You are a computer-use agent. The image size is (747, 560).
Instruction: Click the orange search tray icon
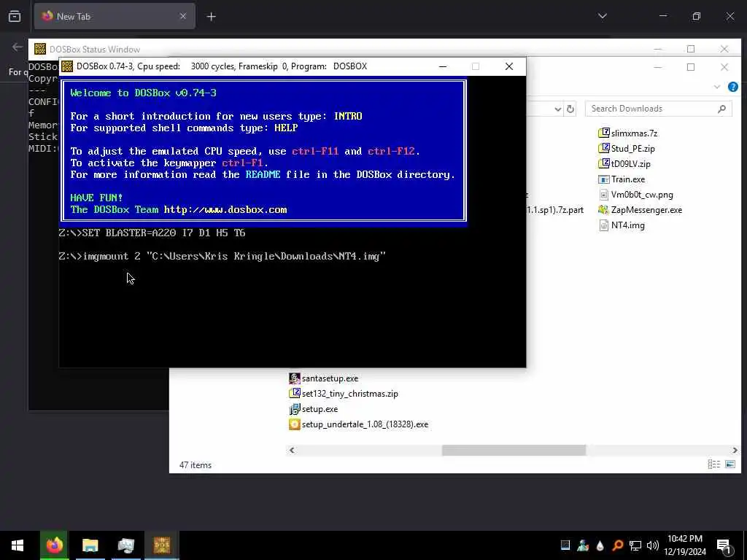pyautogui.click(x=617, y=545)
